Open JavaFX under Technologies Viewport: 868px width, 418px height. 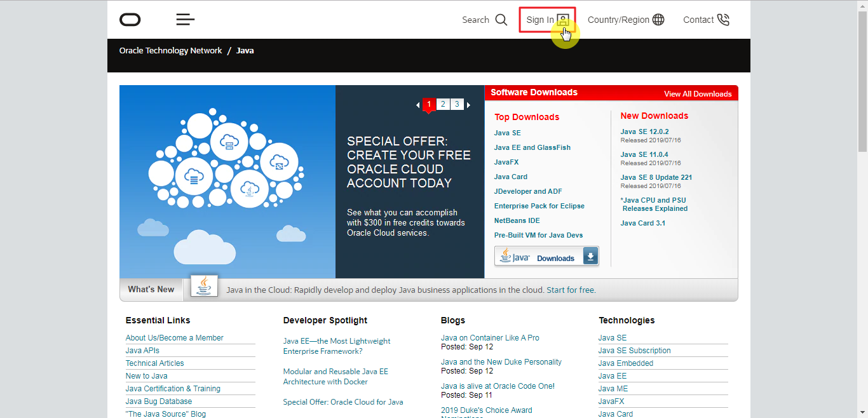[611, 401]
